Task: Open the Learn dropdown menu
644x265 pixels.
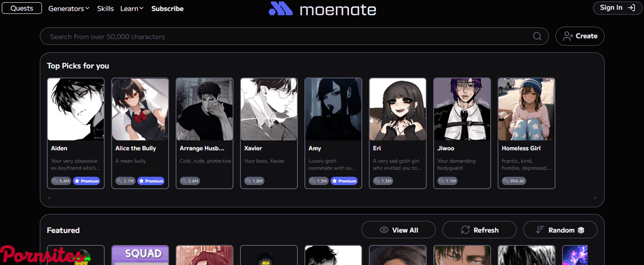Action: point(131,9)
